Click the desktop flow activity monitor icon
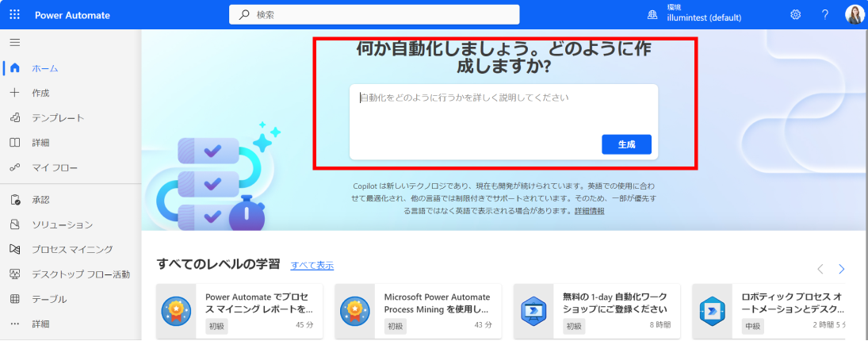868x341 pixels. click(x=15, y=274)
